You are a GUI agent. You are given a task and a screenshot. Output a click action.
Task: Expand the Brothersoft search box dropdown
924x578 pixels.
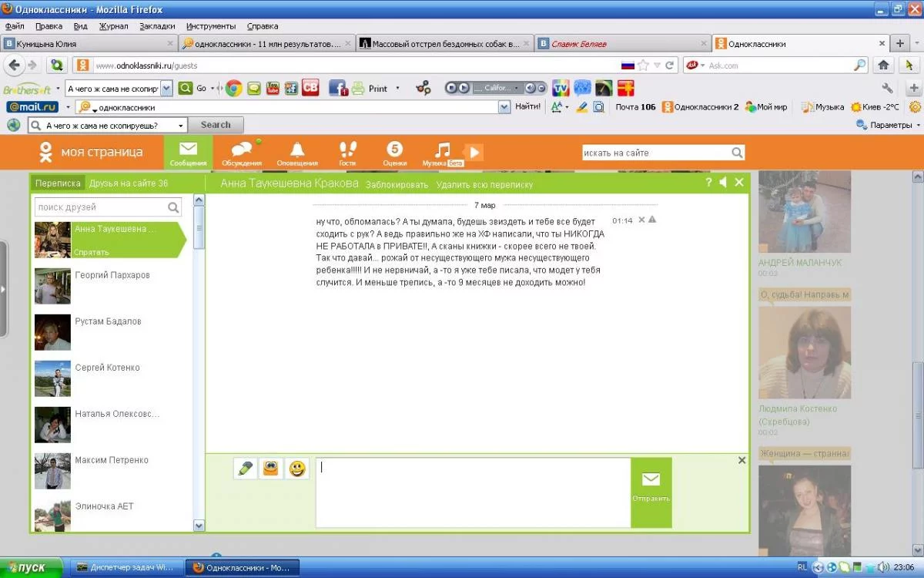point(166,89)
